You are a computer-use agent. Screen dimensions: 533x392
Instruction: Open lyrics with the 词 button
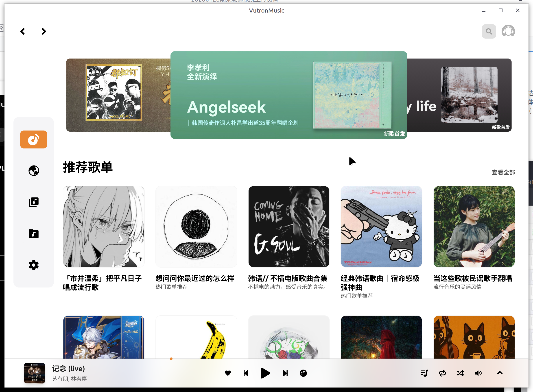[303, 373]
